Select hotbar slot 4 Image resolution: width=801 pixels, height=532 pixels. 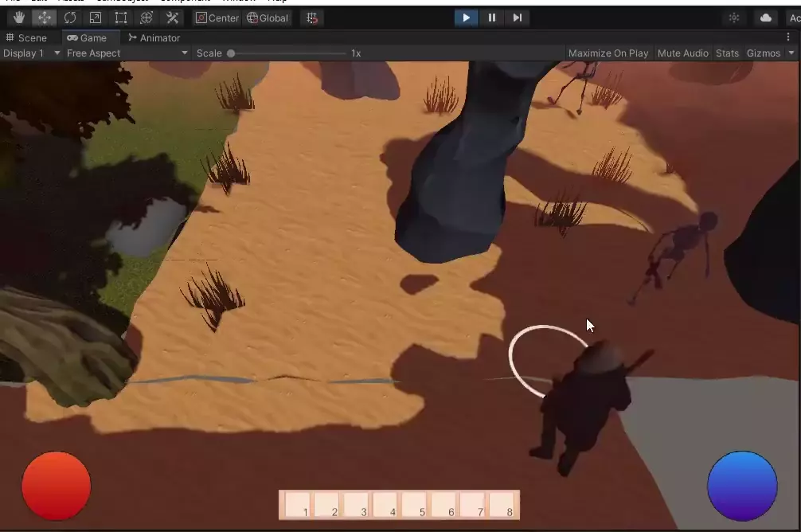[x=384, y=505]
